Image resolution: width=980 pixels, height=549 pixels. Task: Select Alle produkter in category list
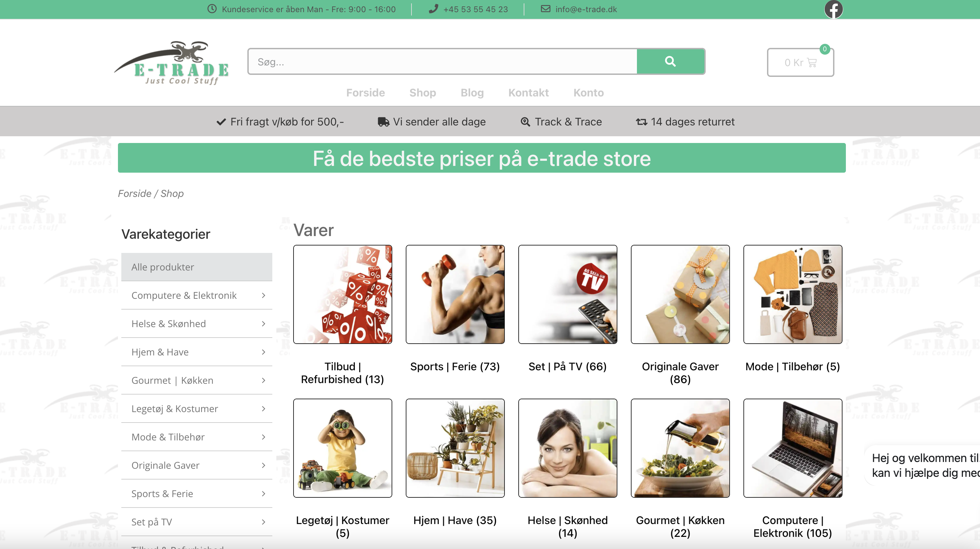pos(197,267)
